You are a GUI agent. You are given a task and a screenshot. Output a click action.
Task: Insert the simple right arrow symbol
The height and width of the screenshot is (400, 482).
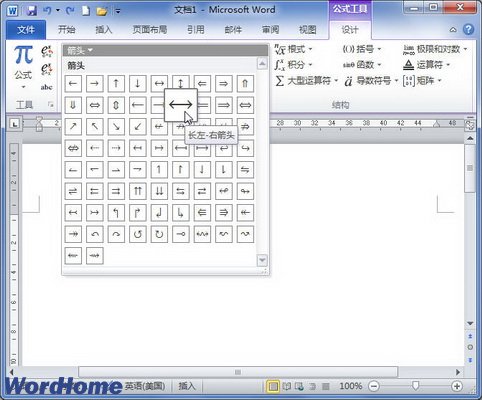[95, 83]
